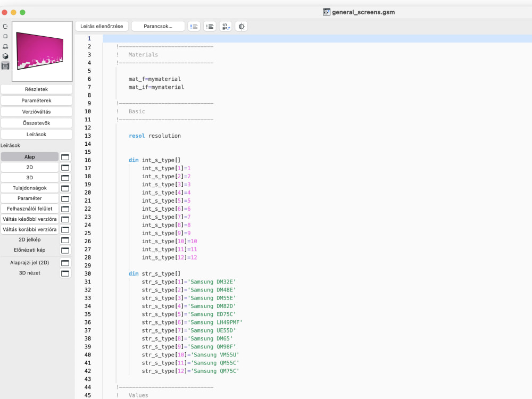Viewport: 532px width, 399px height.
Task: Open Paraméter script in separate window
Action: 65,198
